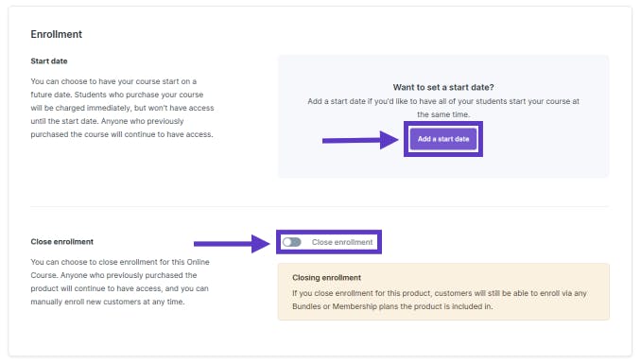Screen dimensions: 641x364
Task: Select the Close enrollment toggle label text
Action: (x=342, y=242)
